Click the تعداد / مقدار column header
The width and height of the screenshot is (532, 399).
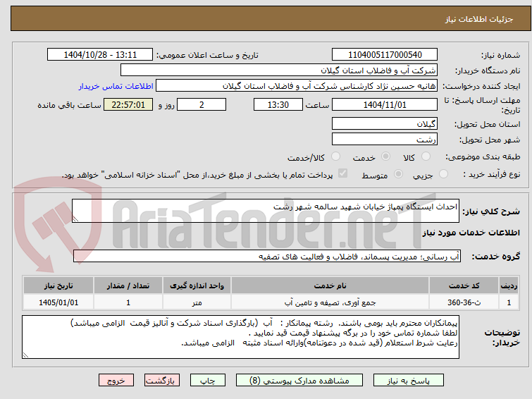[x=128, y=286]
